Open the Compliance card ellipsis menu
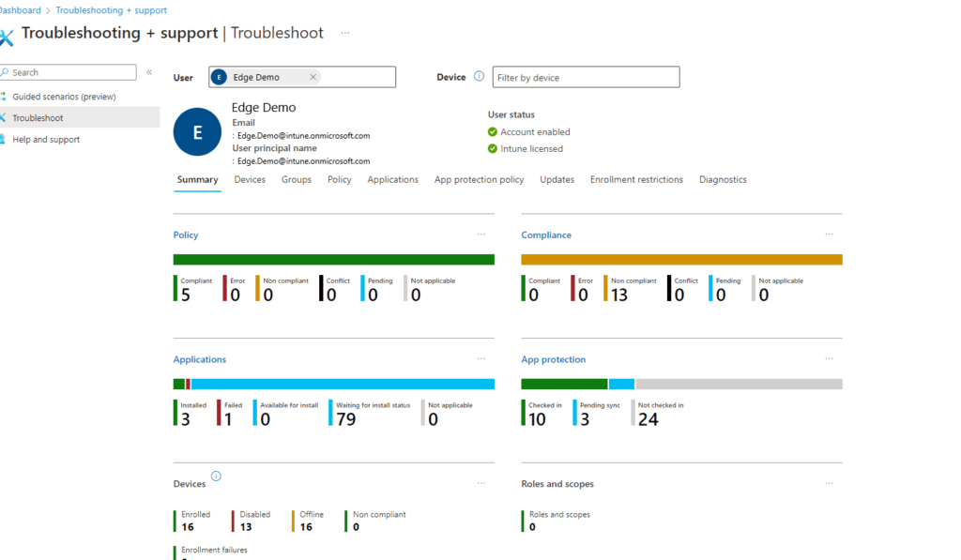The width and height of the screenshot is (961, 560). pos(829,235)
